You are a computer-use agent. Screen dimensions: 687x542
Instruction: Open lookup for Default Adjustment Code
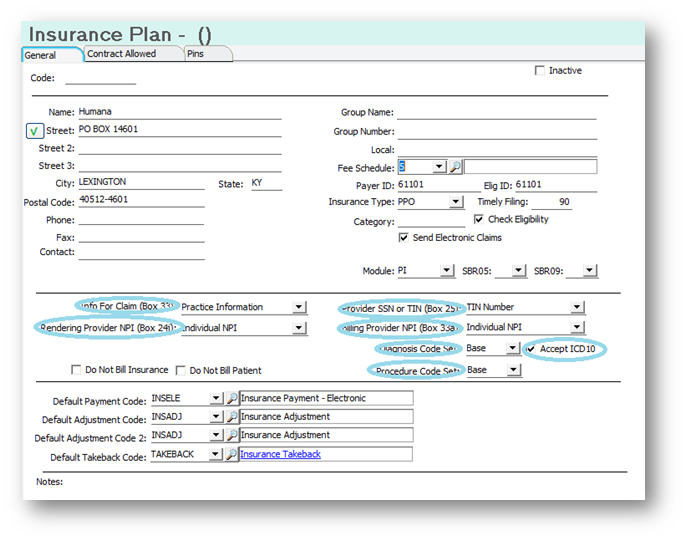(x=231, y=417)
